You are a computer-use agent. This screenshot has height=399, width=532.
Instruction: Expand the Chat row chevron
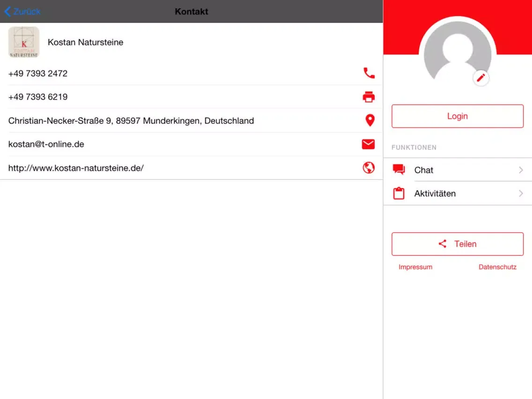(521, 170)
